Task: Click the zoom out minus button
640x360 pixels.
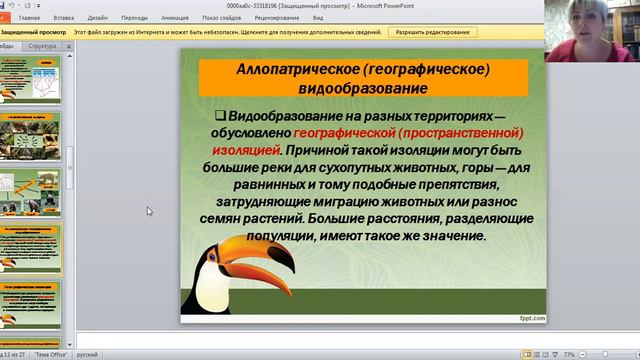Action: pyautogui.click(x=582, y=355)
